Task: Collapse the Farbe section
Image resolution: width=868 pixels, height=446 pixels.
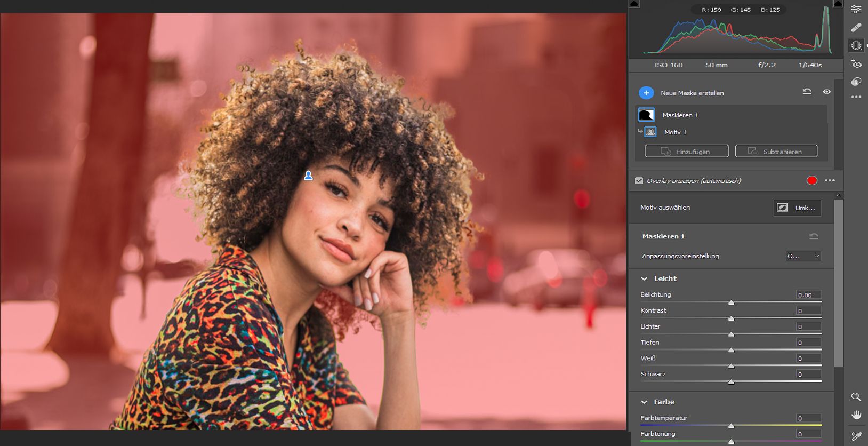Action: [645, 402]
